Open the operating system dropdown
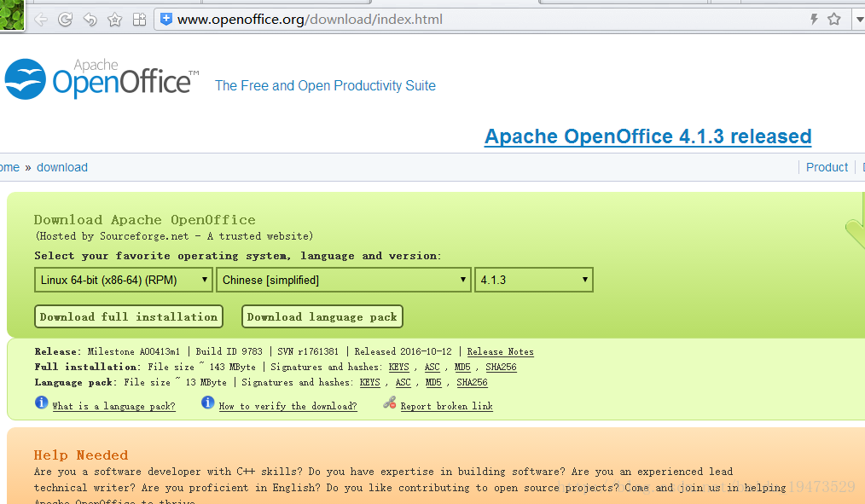865x504 pixels. click(123, 280)
